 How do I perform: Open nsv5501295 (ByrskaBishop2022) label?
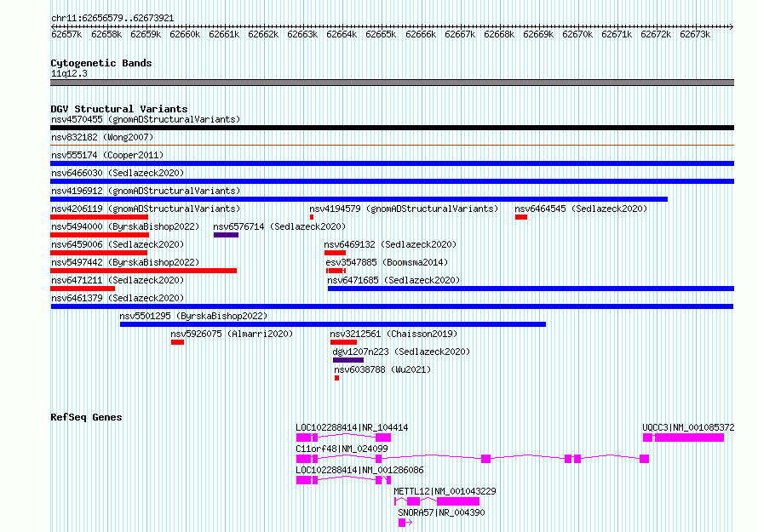(x=193, y=316)
